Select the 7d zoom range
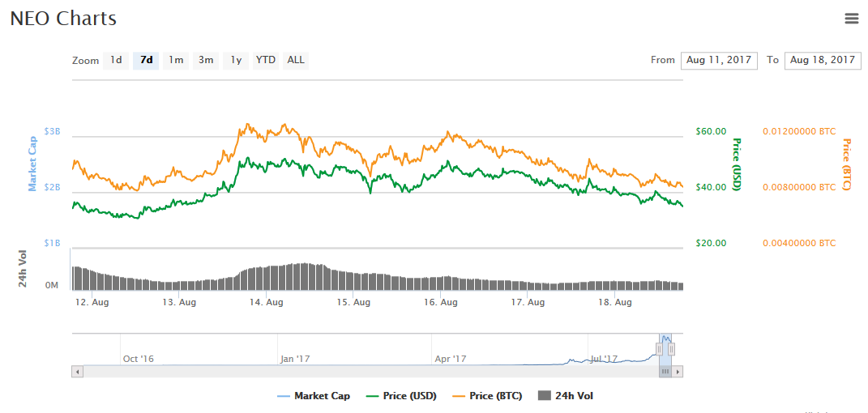The image size is (868, 413). [146, 60]
